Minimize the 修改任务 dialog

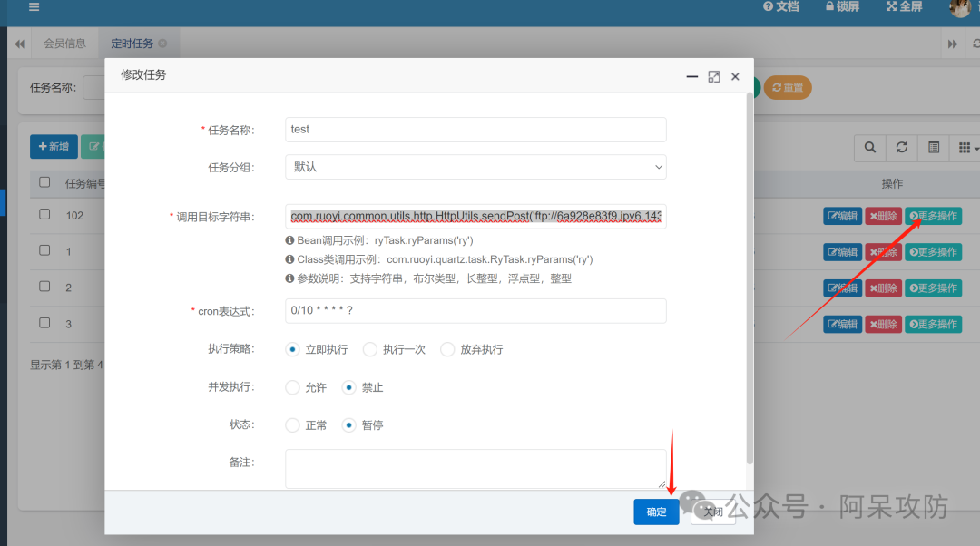click(691, 77)
